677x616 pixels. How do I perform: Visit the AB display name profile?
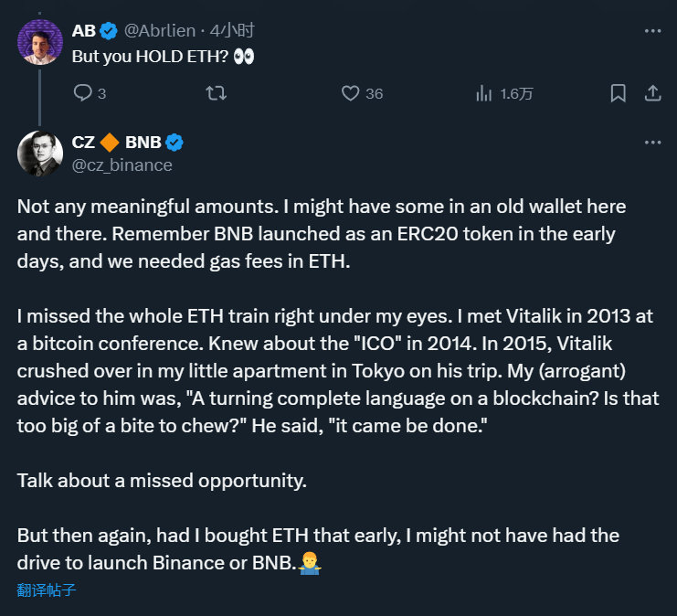[83, 31]
